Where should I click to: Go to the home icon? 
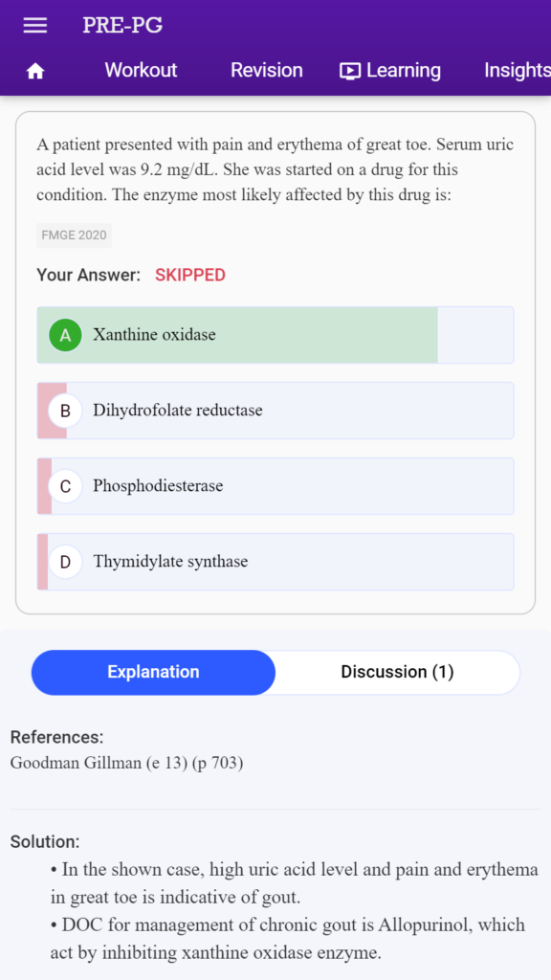coord(35,71)
